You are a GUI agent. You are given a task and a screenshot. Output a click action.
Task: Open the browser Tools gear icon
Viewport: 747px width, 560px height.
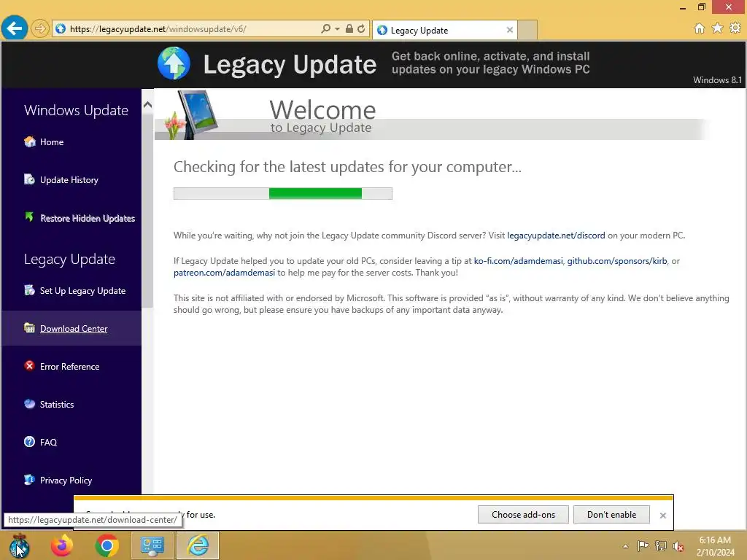pyautogui.click(x=735, y=28)
